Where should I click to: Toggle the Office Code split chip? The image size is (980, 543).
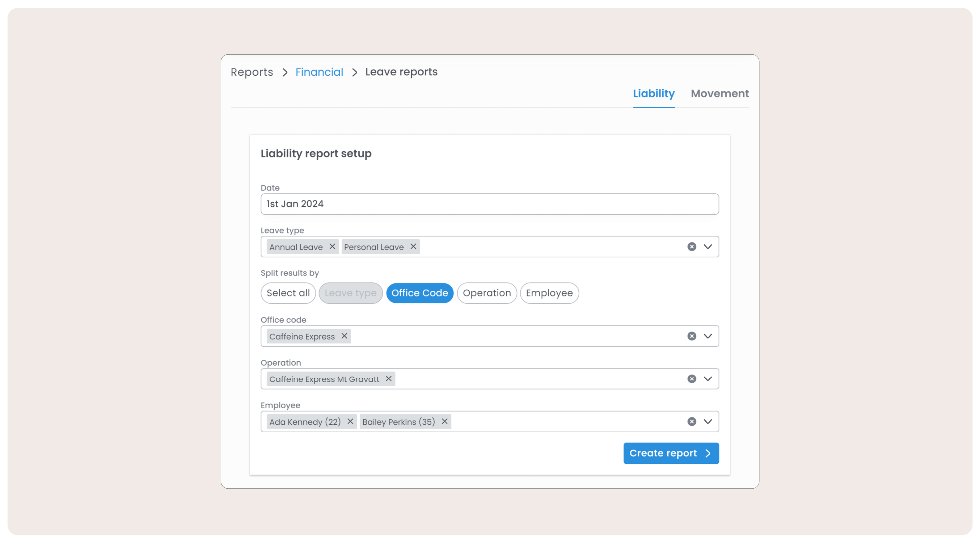[x=420, y=293]
